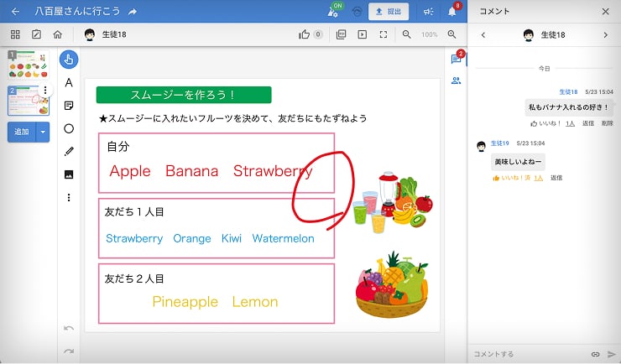
Task: Open the participants tab in side strip
Action: (456, 81)
